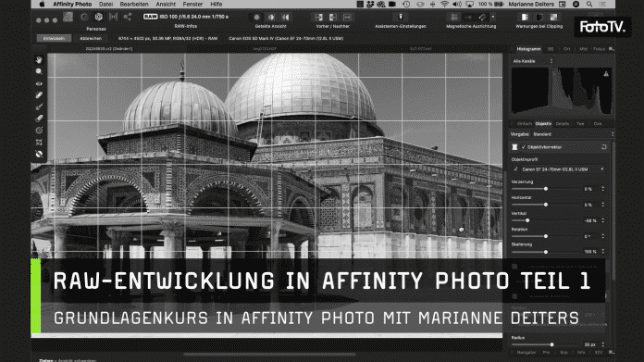Screen dimensions: 644x362
Task: Click the Abbrechen button
Action: (x=91, y=38)
